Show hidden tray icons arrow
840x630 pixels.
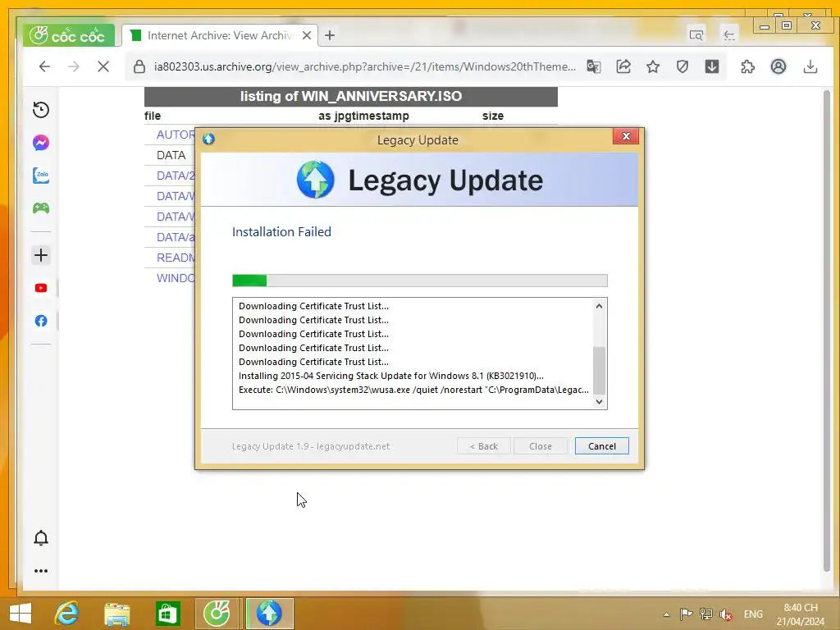[x=666, y=614]
